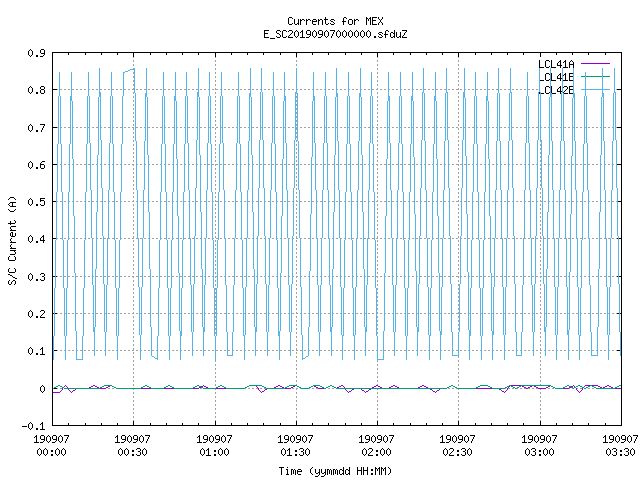The height and width of the screenshot is (480, 640).
Task: Click the 0.8 y-axis tick value
Action: pyautogui.click(x=36, y=90)
